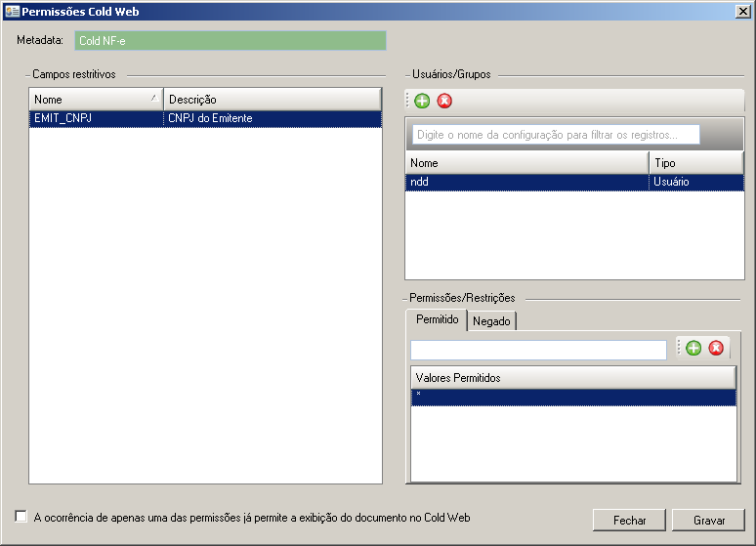
Task: Switch to the Negado tab
Action: 491,321
